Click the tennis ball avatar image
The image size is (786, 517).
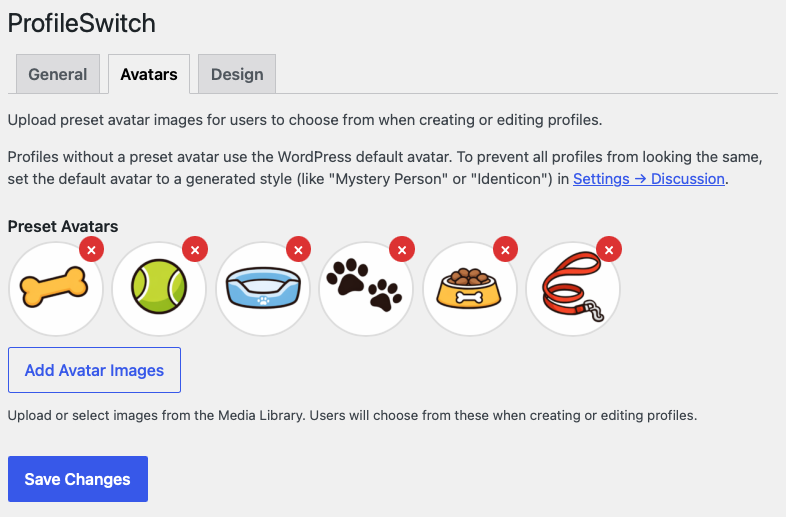point(159,290)
